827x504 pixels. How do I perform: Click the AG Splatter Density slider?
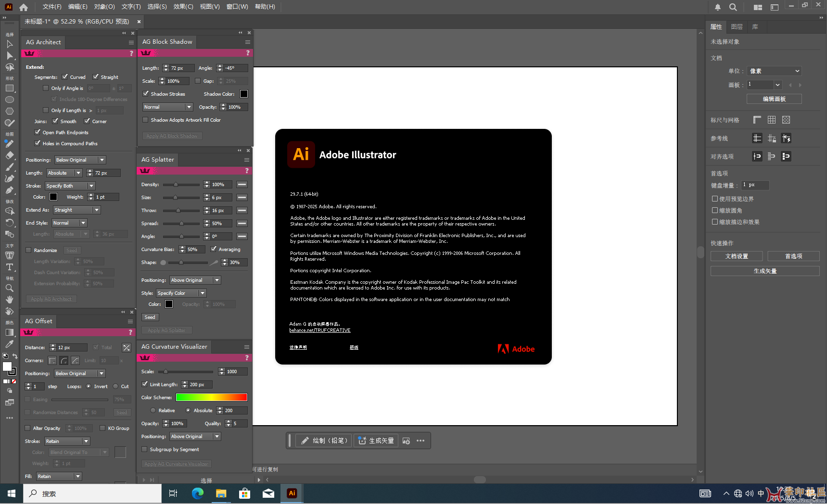pyautogui.click(x=181, y=185)
